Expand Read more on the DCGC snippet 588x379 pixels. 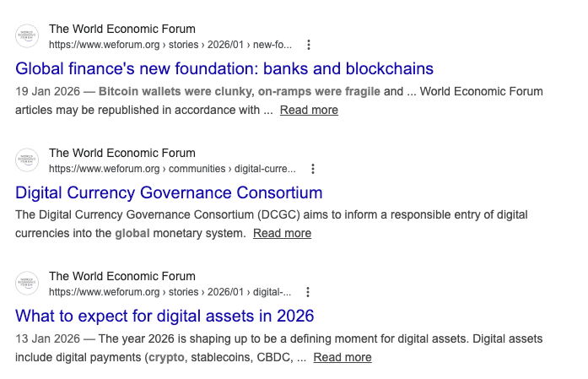click(x=282, y=233)
